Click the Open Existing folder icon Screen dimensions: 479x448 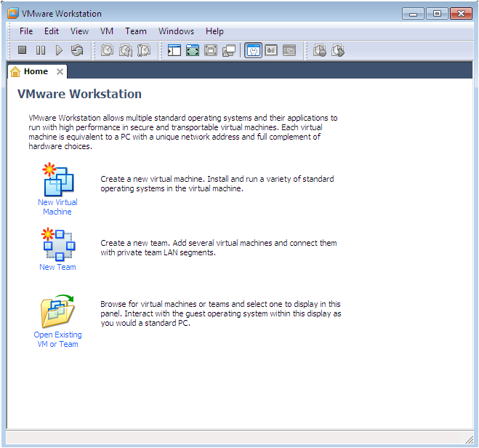(x=57, y=311)
